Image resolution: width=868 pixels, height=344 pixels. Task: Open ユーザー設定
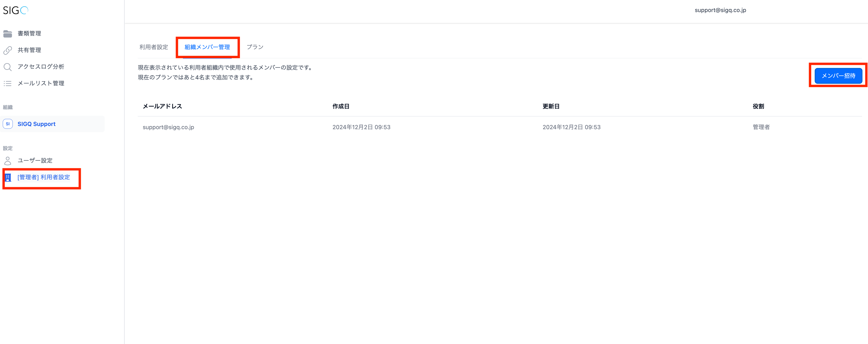[35, 161]
